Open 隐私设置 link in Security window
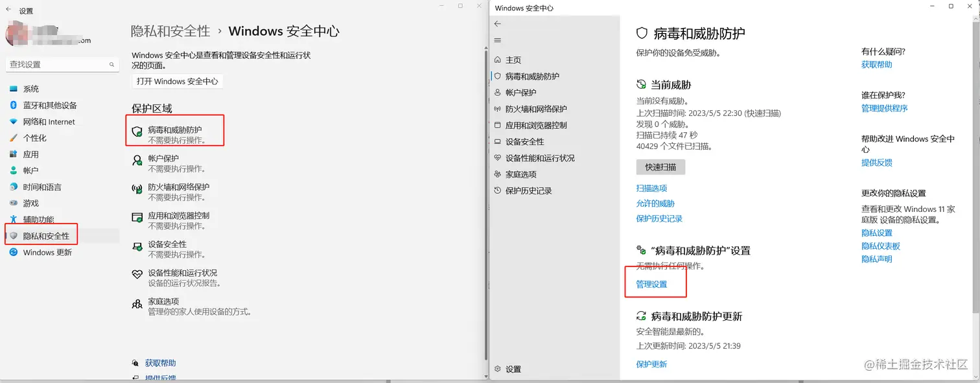Image resolution: width=980 pixels, height=383 pixels. pos(876,233)
